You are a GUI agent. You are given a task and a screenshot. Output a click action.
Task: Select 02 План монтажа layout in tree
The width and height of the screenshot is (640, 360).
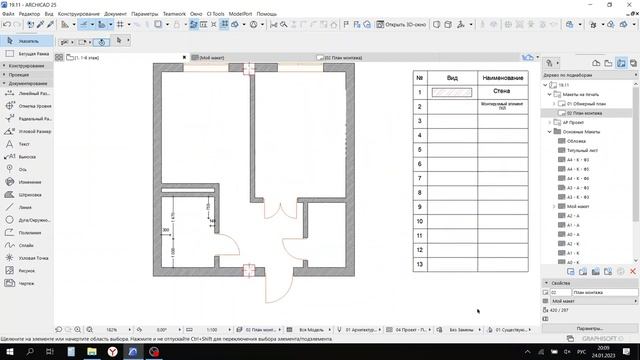(x=584, y=113)
